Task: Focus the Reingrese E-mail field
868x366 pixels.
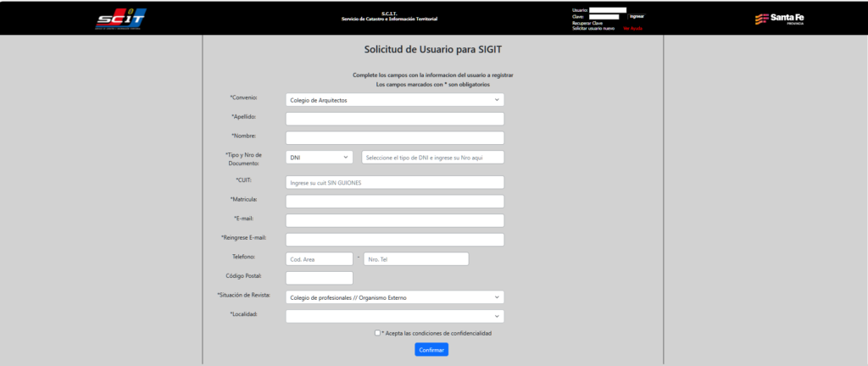Action: click(395, 240)
